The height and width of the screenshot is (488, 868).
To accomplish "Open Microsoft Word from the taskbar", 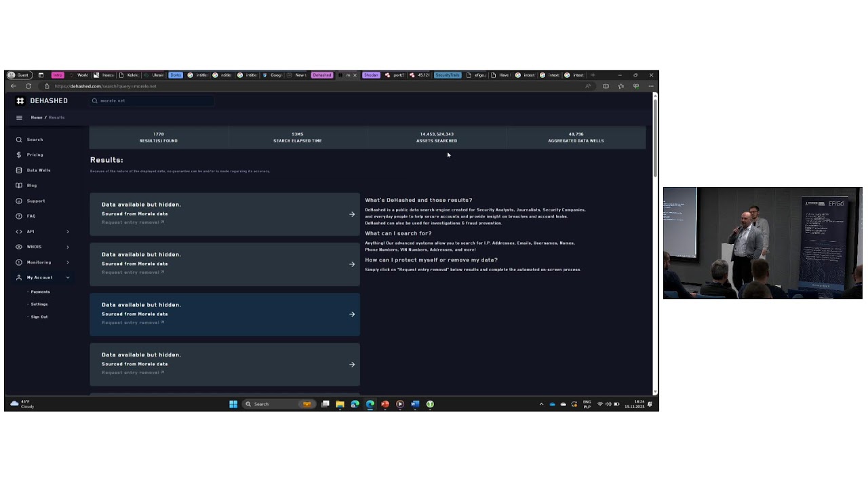I will tap(415, 404).
